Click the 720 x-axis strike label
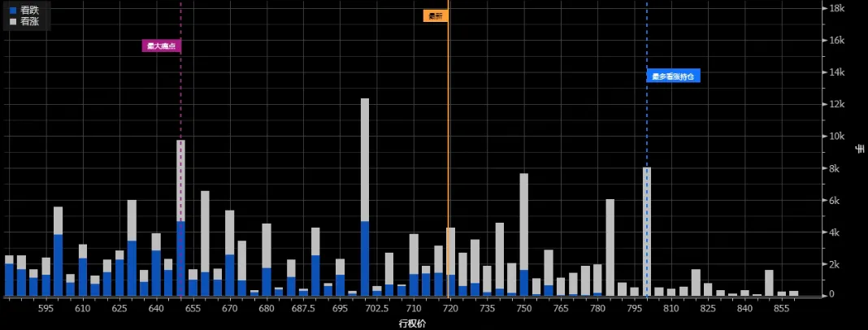 coord(450,308)
